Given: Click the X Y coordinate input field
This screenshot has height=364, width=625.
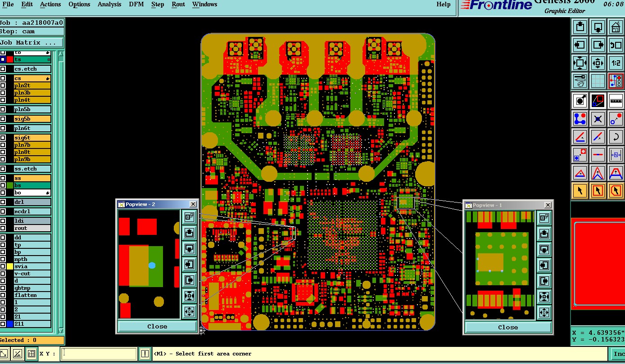Looking at the screenshot, I should tap(99, 354).
